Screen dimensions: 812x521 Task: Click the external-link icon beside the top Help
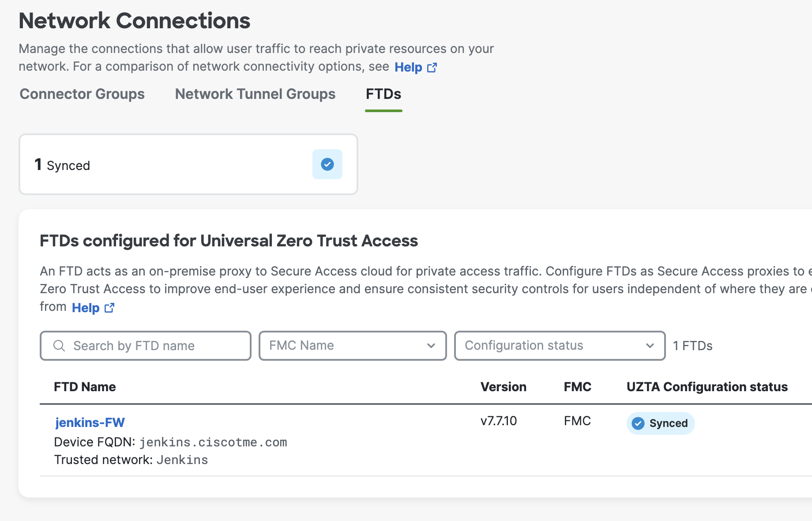[x=432, y=68]
